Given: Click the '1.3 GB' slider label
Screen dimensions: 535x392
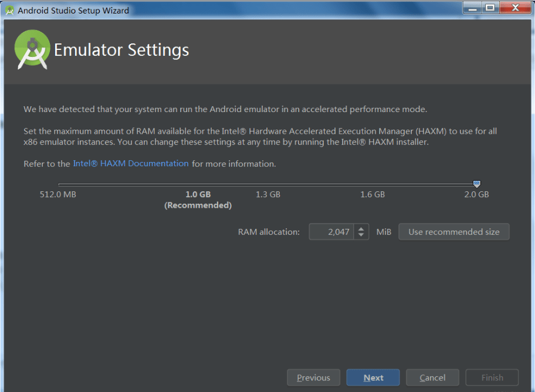Looking at the screenshot, I should (x=268, y=195).
